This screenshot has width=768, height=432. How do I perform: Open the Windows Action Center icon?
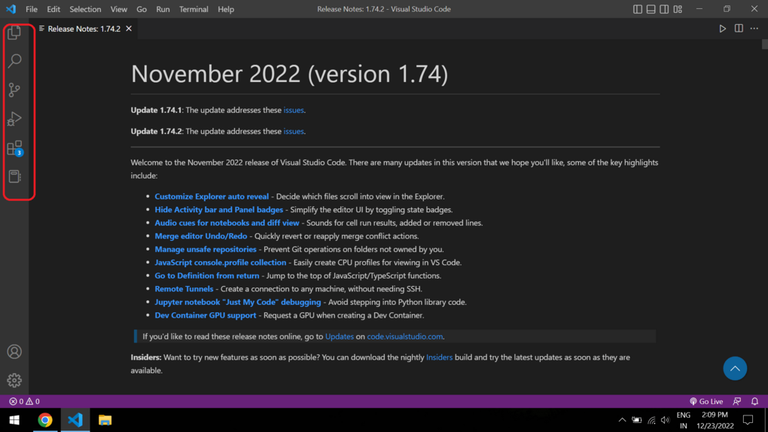(x=748, y=420)
